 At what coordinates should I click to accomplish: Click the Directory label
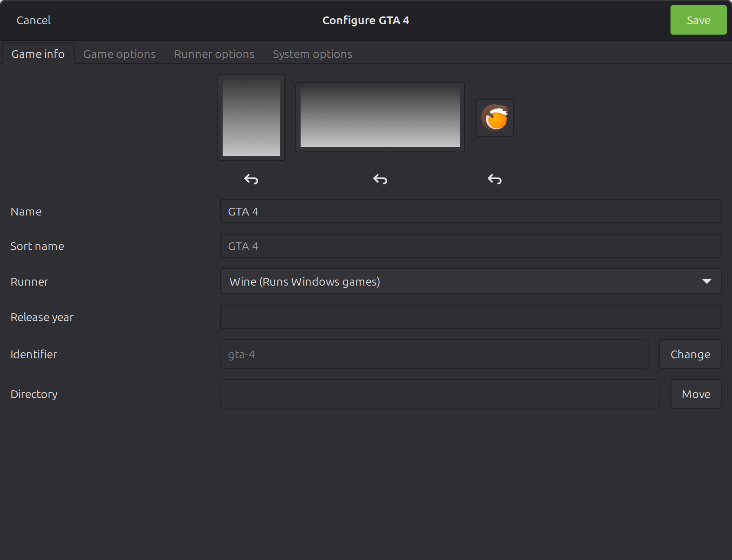(34, 394)
